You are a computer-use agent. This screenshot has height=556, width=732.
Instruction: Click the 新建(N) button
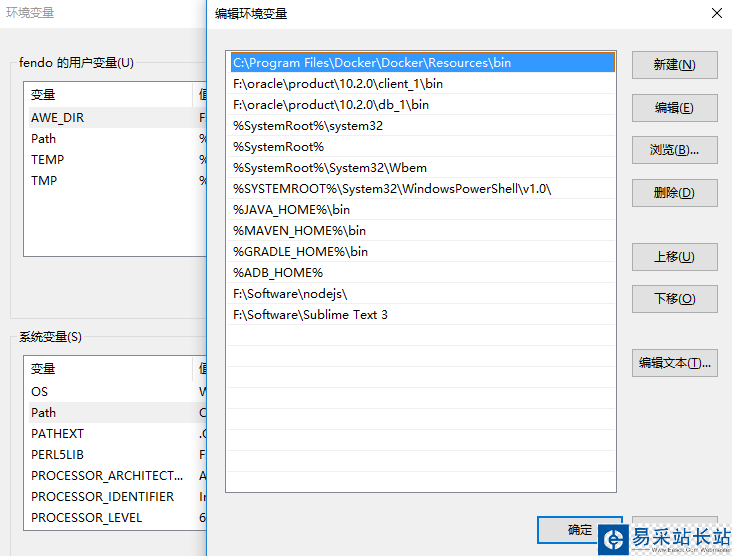tap(674, 65)
